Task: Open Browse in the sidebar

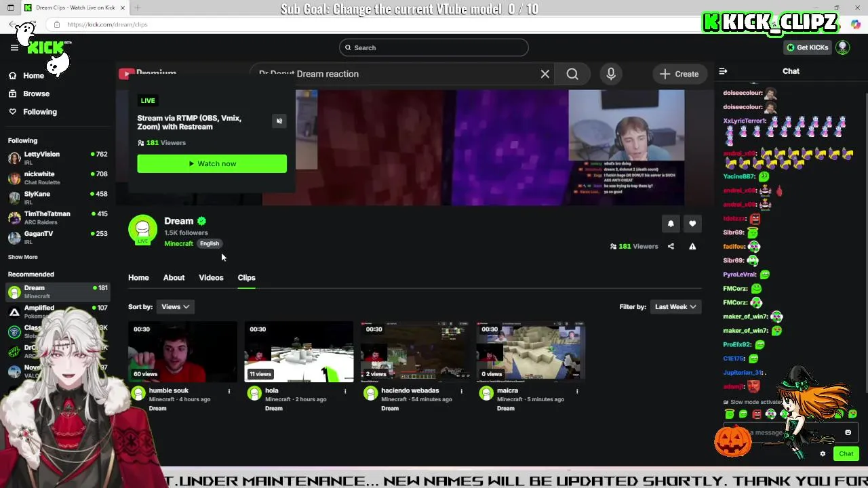Action: tap(30, 94)
